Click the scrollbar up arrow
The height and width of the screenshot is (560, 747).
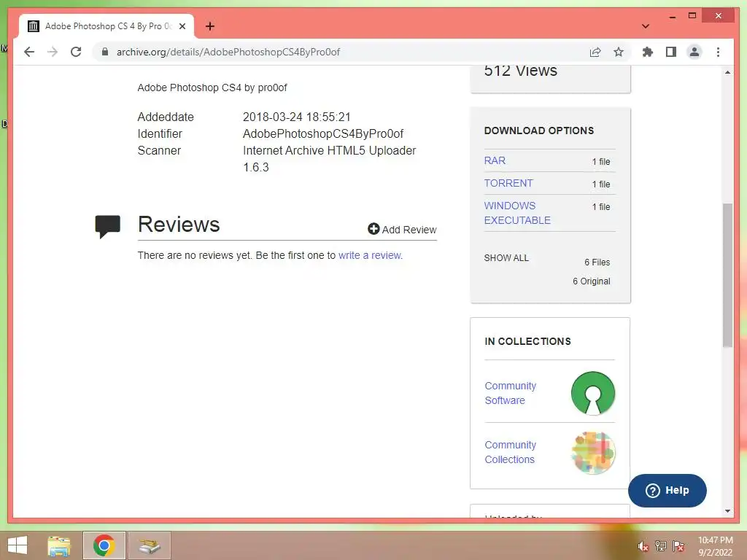point(727,72)
